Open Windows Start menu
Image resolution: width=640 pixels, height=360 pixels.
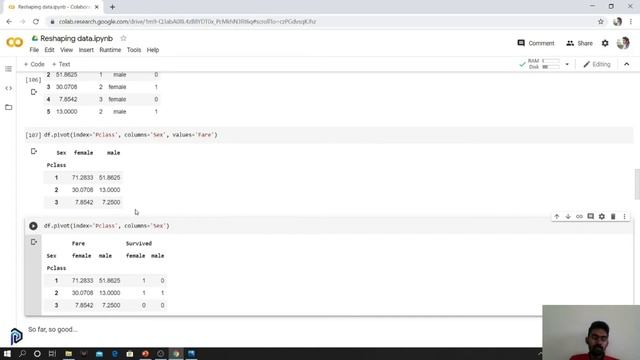[7, 353]
